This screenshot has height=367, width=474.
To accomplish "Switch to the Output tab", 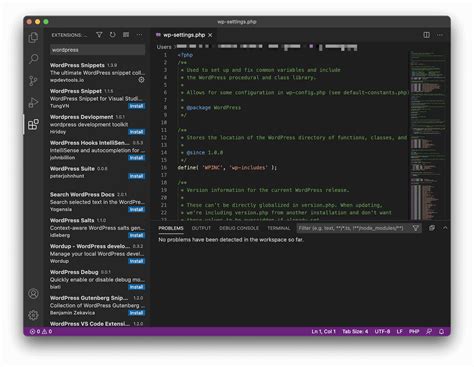I will click(x=201, y=228).
